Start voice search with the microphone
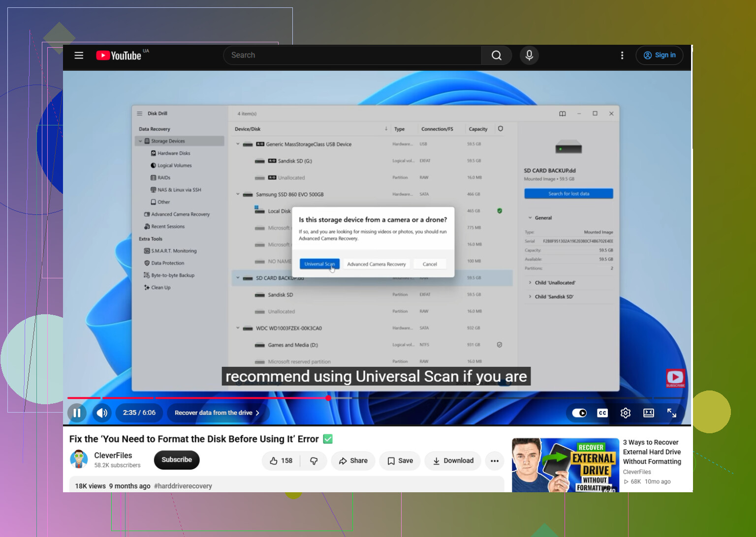Viewport: 756px width, 537px height. (x=529, y=56)
